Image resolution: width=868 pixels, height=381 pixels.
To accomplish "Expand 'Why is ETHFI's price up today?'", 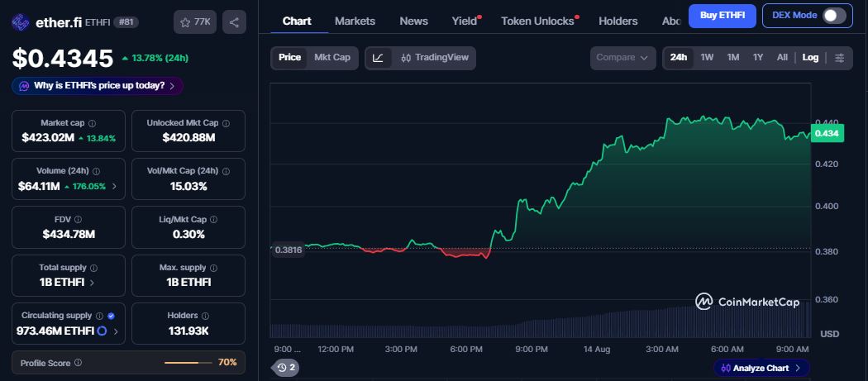I will [98, 87].
